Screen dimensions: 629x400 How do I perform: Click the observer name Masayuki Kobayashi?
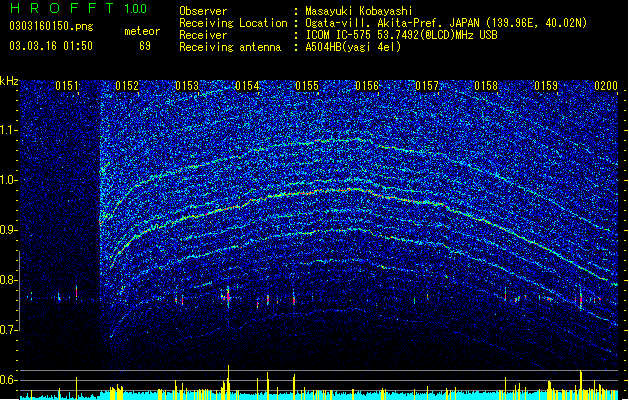coord(359,11)
